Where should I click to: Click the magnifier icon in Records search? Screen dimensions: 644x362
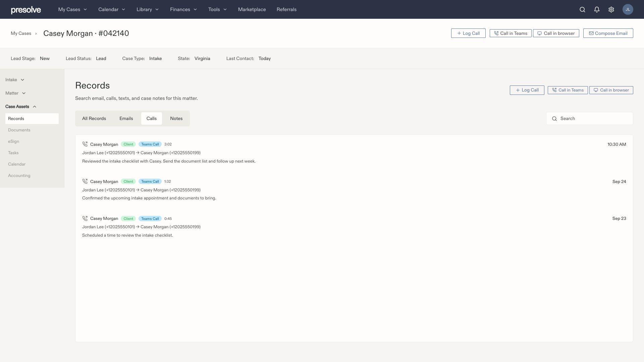point(554,119)
